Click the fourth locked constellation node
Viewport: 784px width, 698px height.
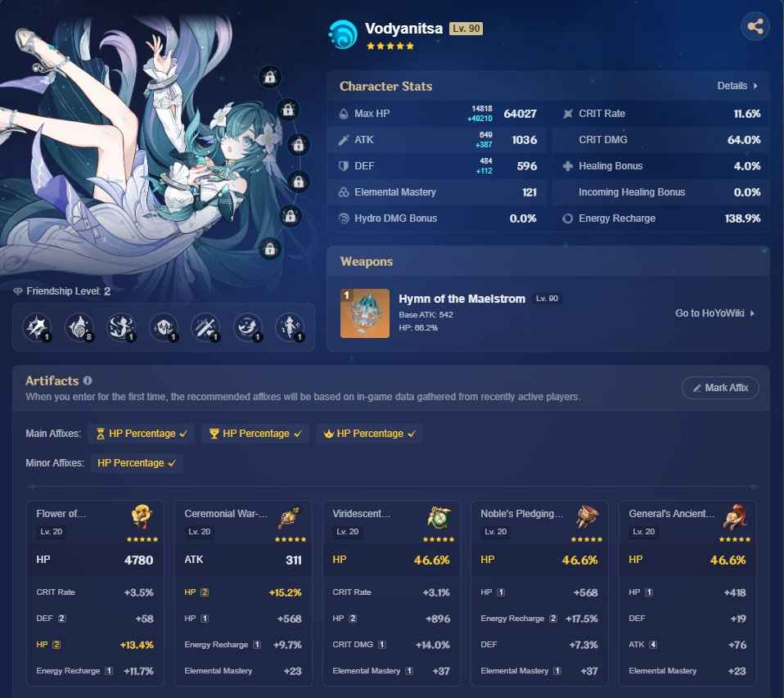(299, 182)
